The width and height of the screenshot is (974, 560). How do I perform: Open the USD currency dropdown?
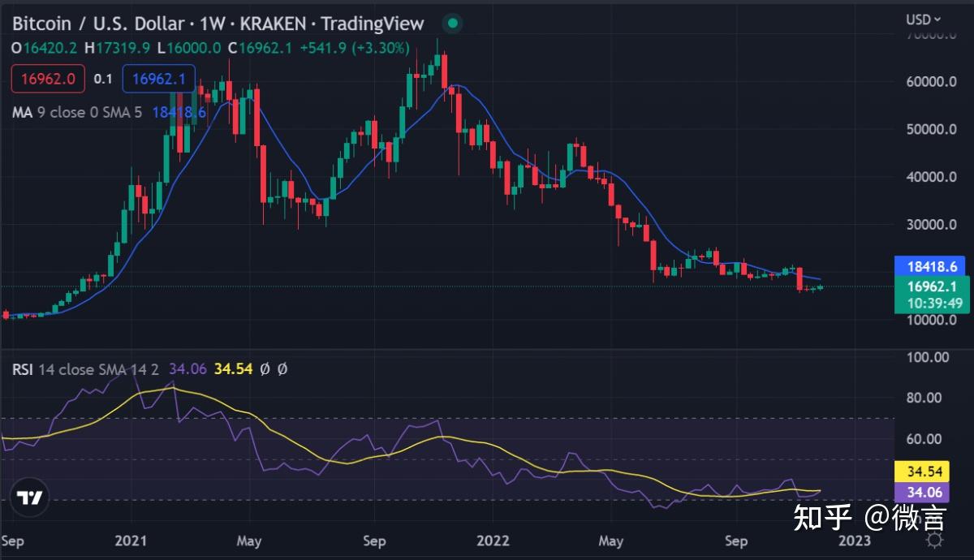pos(924,19)
